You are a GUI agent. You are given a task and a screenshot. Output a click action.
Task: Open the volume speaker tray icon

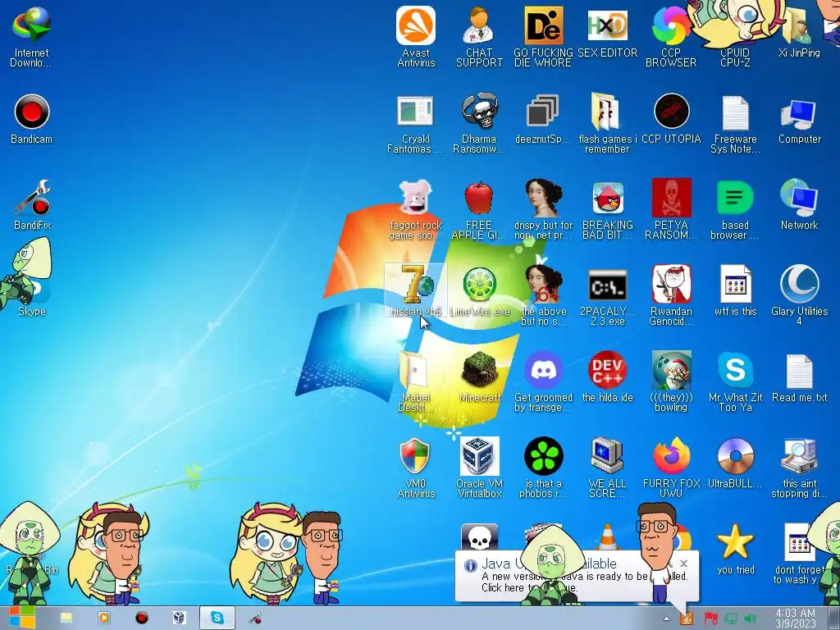(x=750, y=619)
